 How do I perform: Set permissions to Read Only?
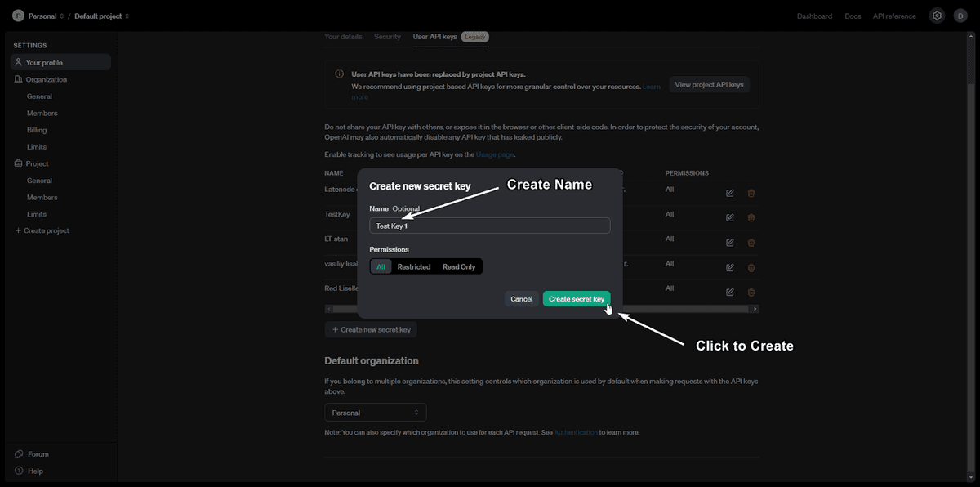pyautogui.click(x=458, y=267)
